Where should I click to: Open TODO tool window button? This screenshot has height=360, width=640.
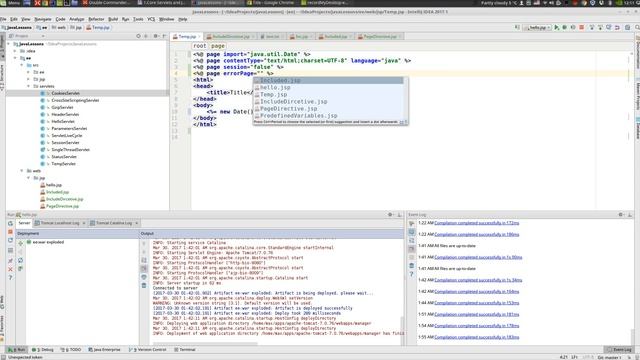pos(71,349)
